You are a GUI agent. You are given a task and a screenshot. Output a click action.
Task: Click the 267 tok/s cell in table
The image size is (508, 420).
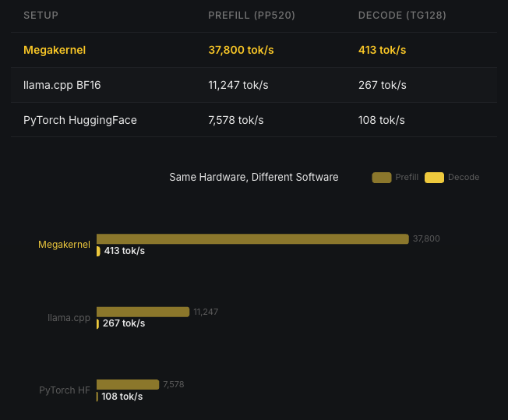[382, 85]
